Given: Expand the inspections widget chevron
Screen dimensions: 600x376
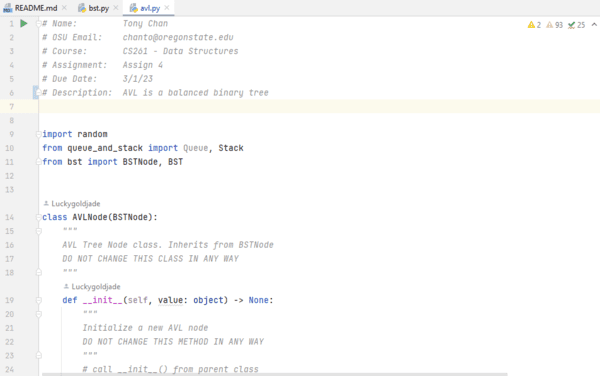Looking at the screenshot, I should (594, 24).
